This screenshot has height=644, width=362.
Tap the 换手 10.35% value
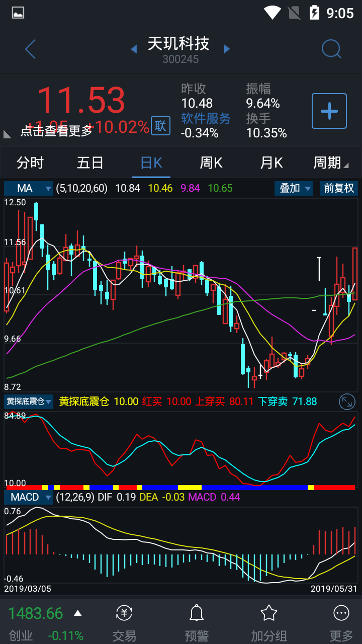point(266,133)
